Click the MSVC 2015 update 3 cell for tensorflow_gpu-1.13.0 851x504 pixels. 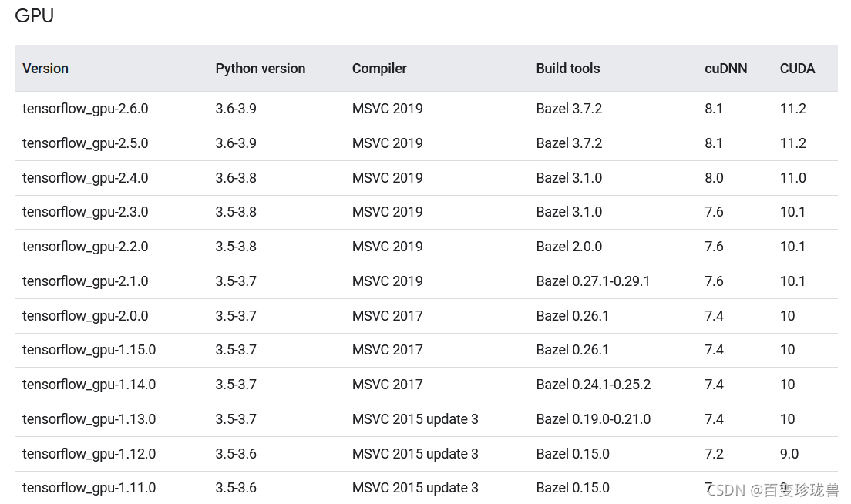click(415, 419)
